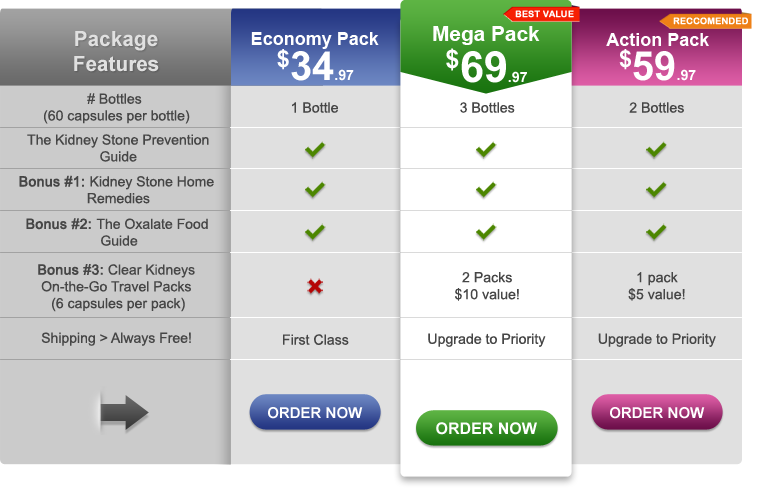Select the Mega Pack $69.97 header
Screen dimensions: 760x495
[486, 47]
